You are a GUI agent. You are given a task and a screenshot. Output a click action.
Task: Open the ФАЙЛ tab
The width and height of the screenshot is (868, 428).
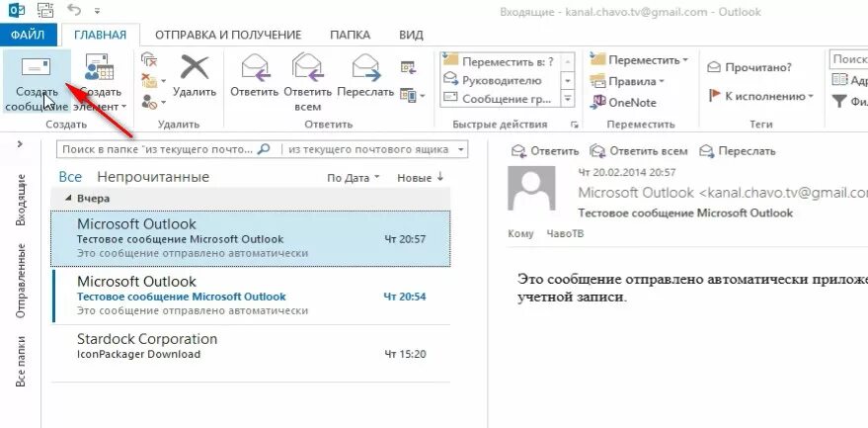27,35
